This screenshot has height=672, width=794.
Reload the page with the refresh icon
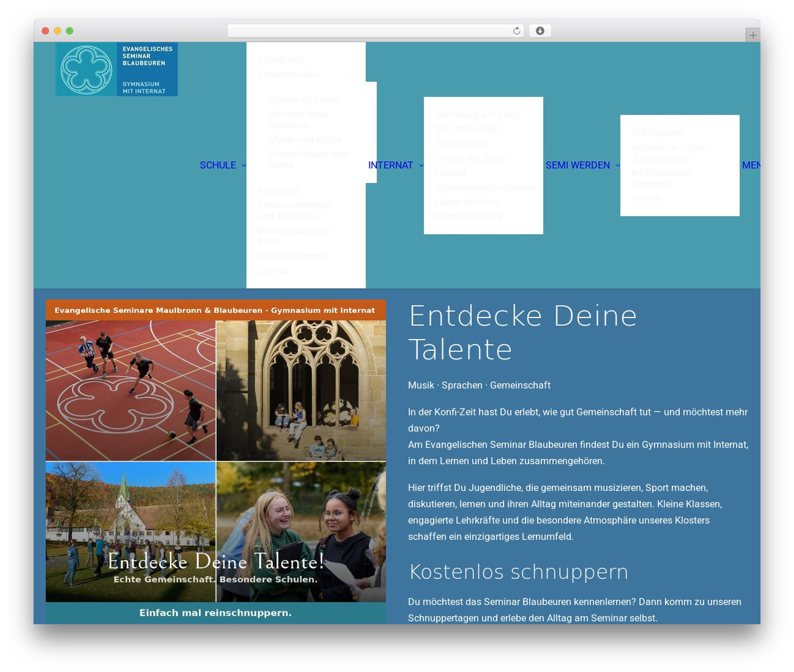517,31
